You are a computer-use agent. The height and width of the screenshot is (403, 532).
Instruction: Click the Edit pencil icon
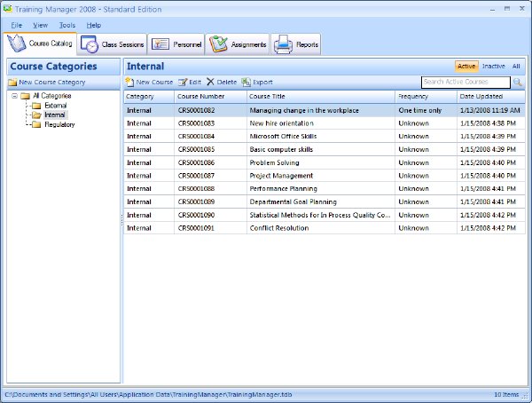point(183,82)
